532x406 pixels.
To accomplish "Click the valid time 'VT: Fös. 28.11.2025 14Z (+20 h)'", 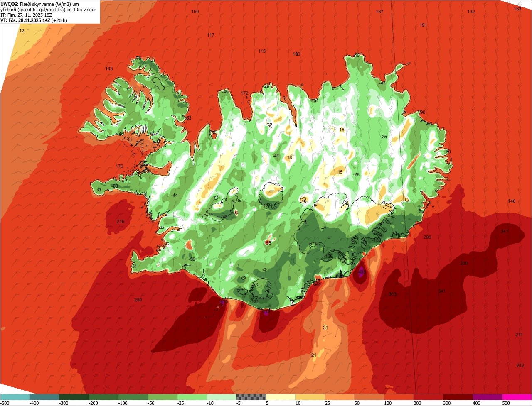I will [x=34, y=20].
